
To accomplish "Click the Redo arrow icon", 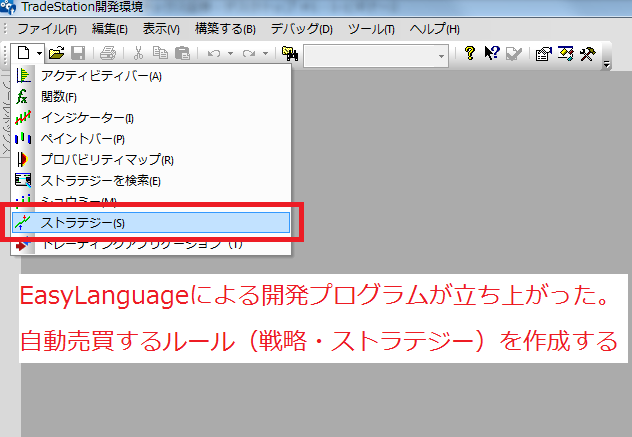I will (249, 53).
